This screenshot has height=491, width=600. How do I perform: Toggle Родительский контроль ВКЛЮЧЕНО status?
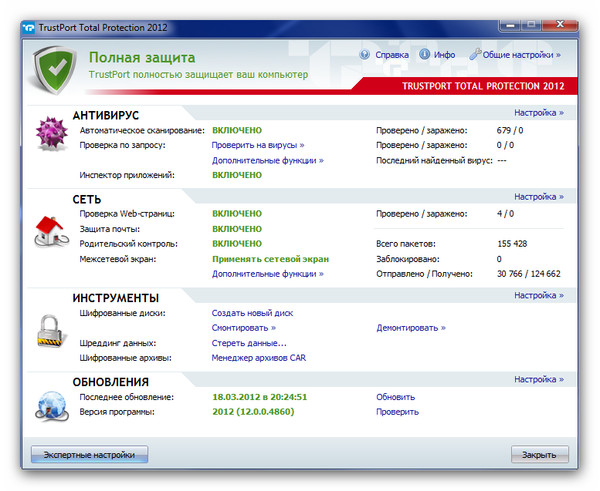point(237,243)
